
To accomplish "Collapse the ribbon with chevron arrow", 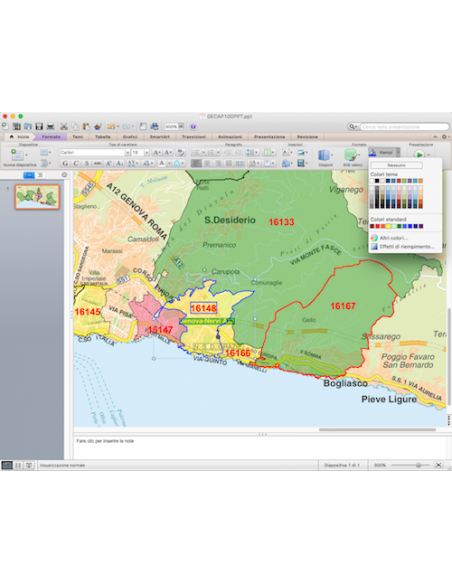I will pos(435,137).
